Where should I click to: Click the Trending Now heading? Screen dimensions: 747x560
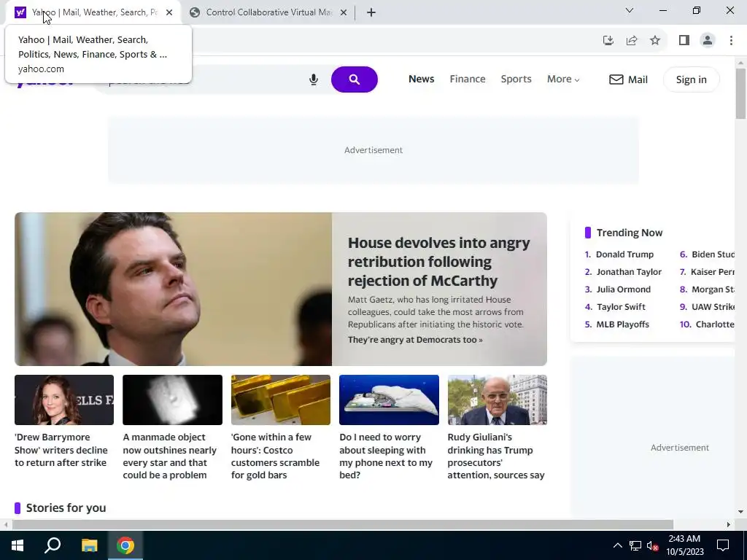coord(630,233)
